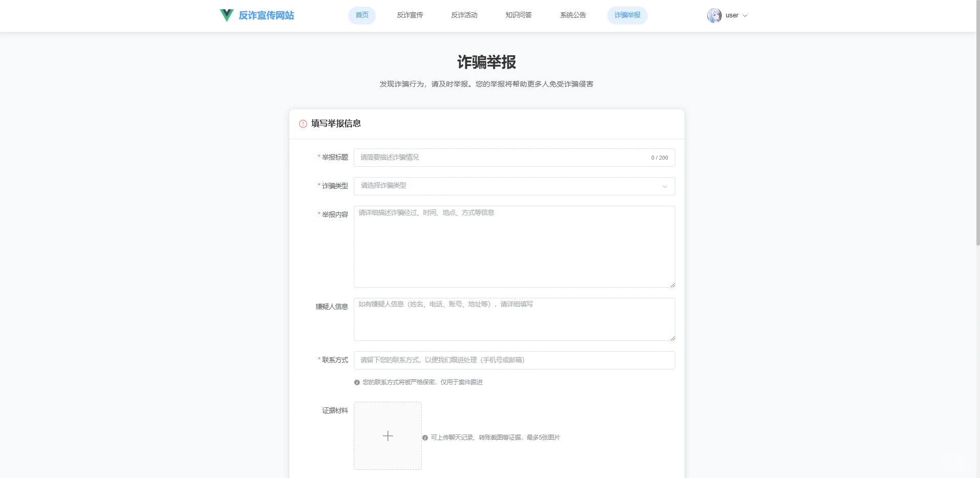Open the fraud type list via its arrow

pos(664,186)
